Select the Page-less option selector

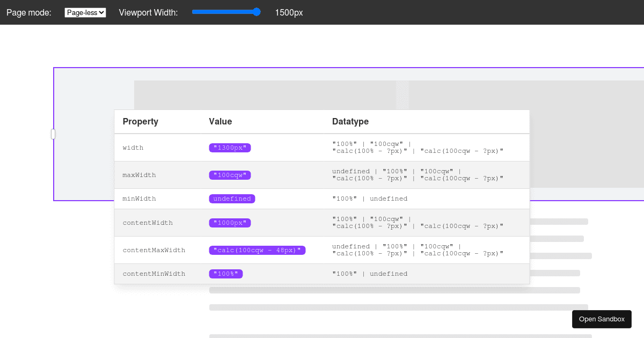coord(85,12)
